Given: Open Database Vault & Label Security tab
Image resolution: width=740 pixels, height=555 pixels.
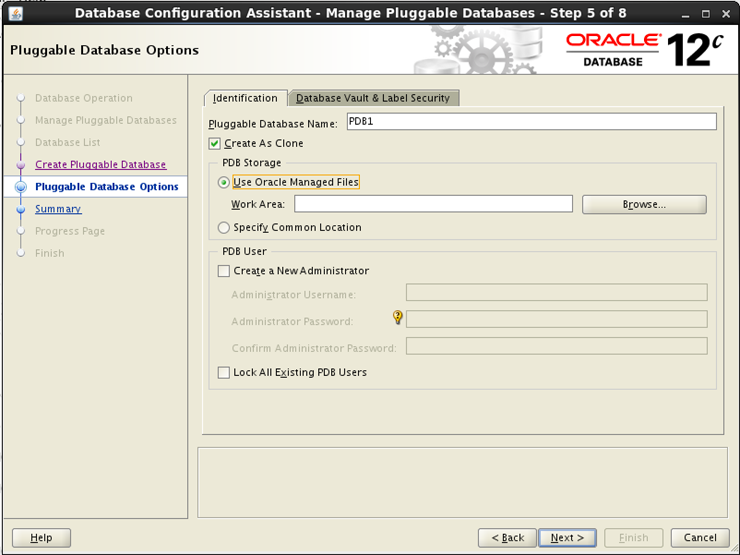Looking at the screenshot, I should [373, 98].
